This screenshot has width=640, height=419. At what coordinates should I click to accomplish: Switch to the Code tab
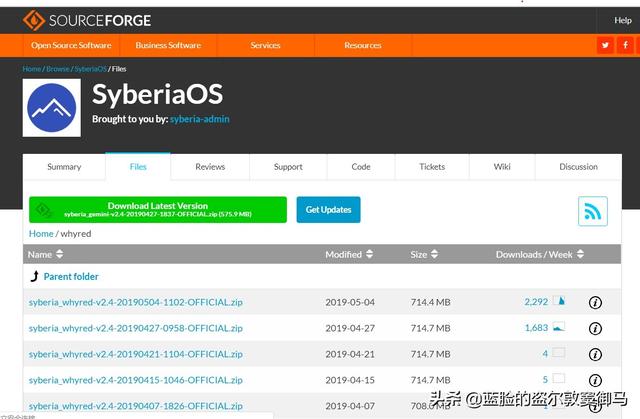point(361,166)
